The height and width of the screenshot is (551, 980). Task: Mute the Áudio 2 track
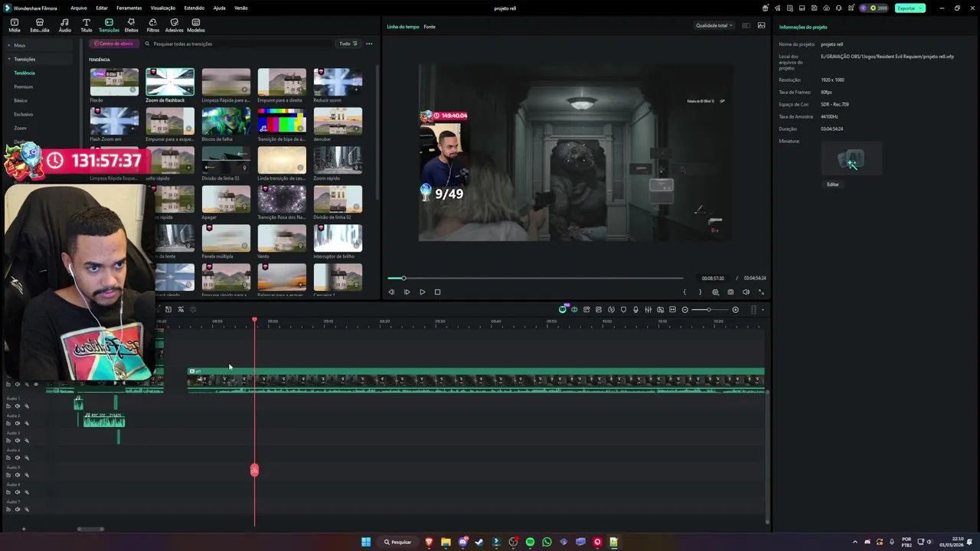(18, 423)
